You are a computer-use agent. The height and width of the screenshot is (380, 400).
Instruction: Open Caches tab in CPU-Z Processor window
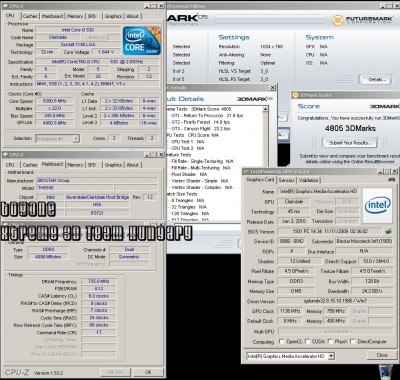click(x=30, y=16)
